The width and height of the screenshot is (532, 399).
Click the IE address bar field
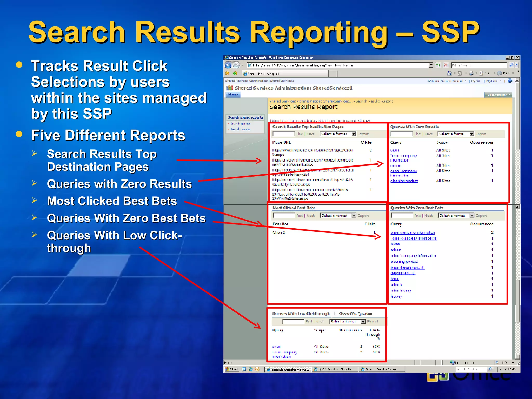[337, 65]
